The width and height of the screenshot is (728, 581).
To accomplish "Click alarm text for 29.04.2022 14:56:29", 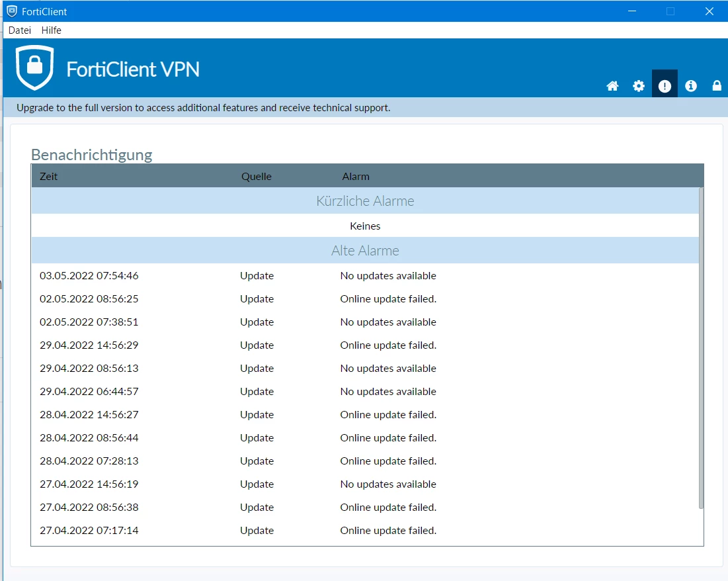I will [388, 345].
